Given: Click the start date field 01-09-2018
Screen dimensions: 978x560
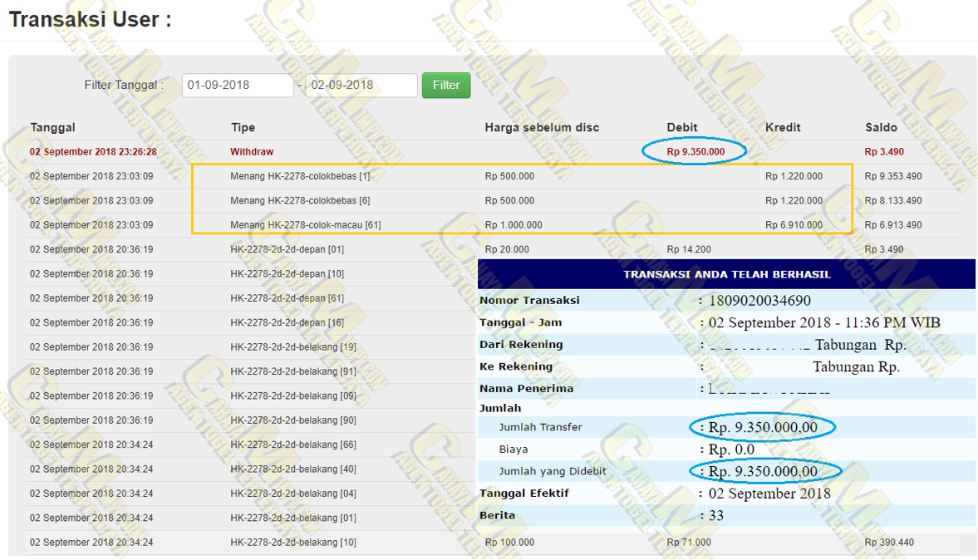Looking at the screenshot, I should point(238,86).
